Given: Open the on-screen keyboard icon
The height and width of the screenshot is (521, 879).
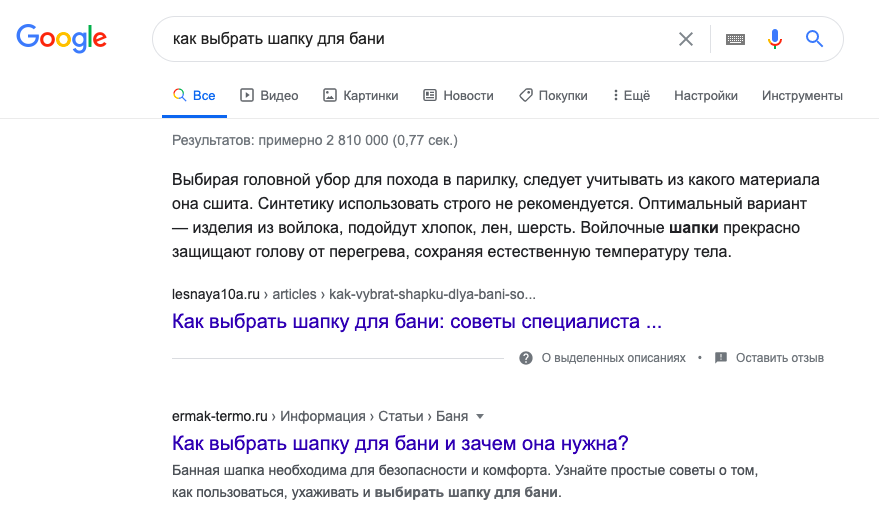Looking at the screenshot, I should (735, 39).
